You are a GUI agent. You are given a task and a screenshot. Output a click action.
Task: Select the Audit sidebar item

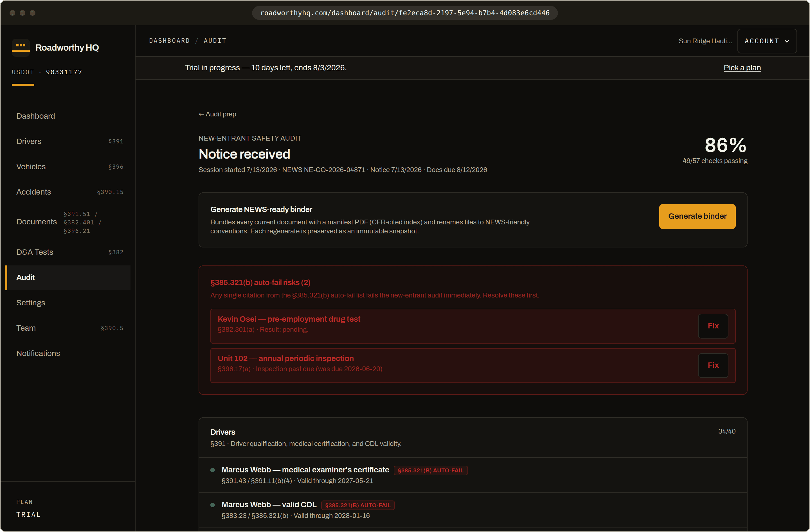[x=68, y=278]
